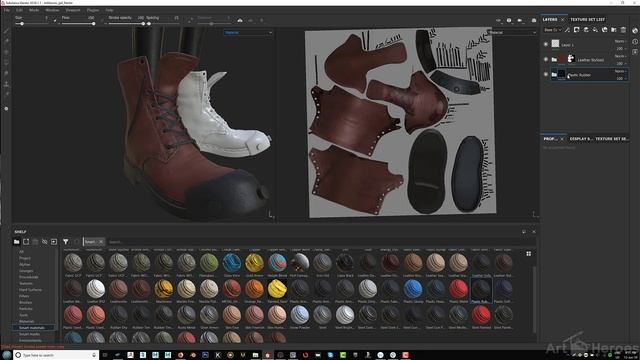
Task: Click the camera icon in viewport toolbar
Action: coord(520,20)
